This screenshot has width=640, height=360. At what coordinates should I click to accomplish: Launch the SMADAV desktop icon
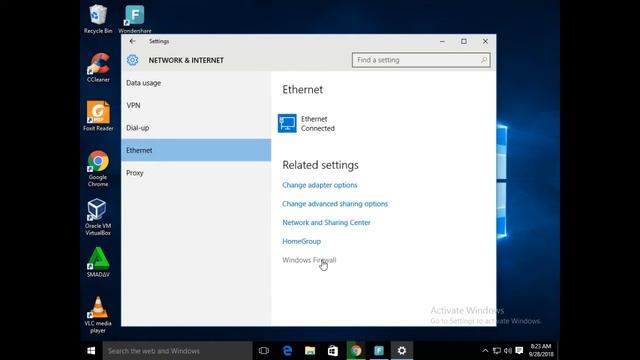98,262
